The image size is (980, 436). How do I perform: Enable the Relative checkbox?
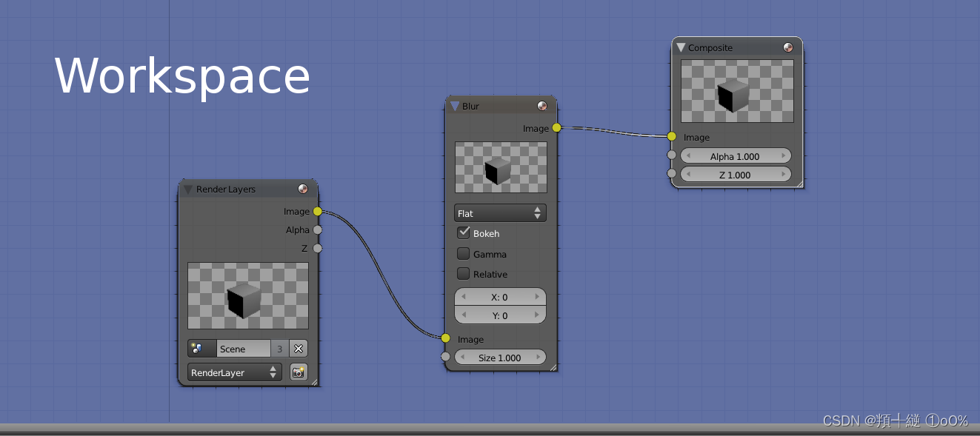464,273
